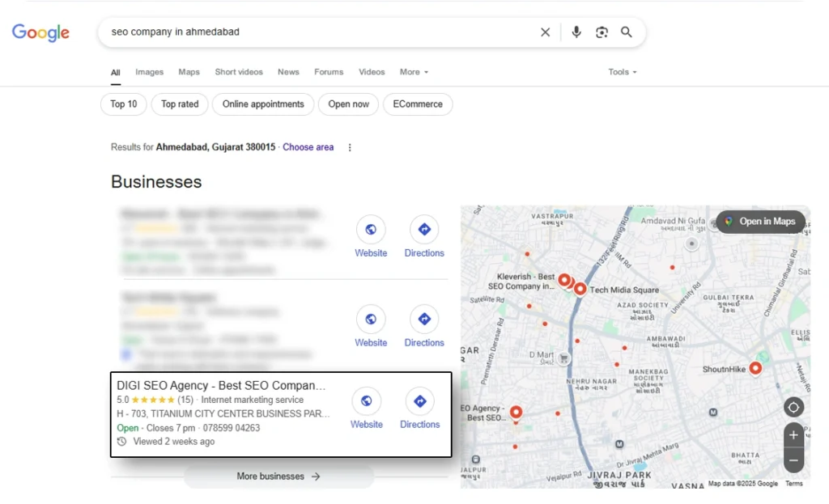Click the 'ShoutnHike' map label
Screen dimensions: 829x504
724,369
